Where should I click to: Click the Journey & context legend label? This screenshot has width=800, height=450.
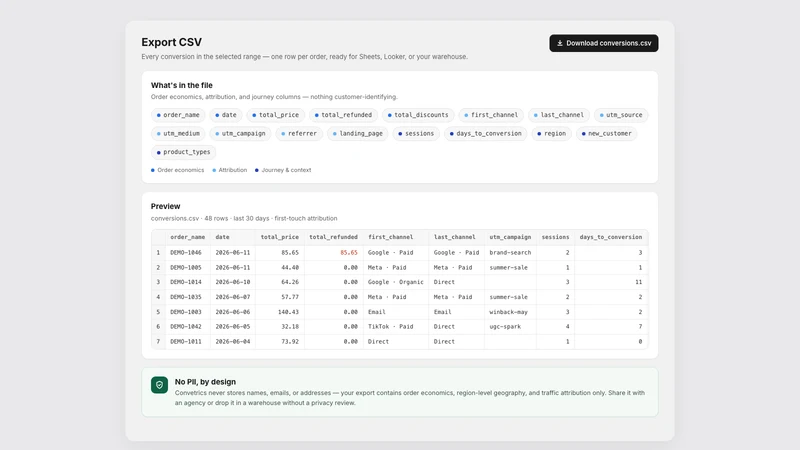286,170
